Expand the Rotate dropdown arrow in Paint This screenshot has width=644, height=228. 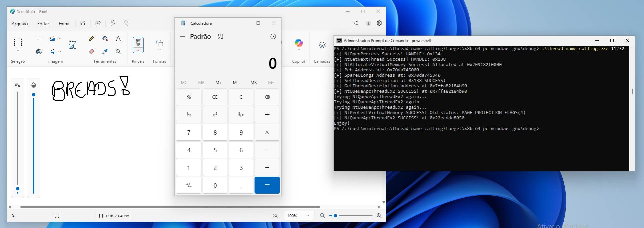click(x=60, y=38)
